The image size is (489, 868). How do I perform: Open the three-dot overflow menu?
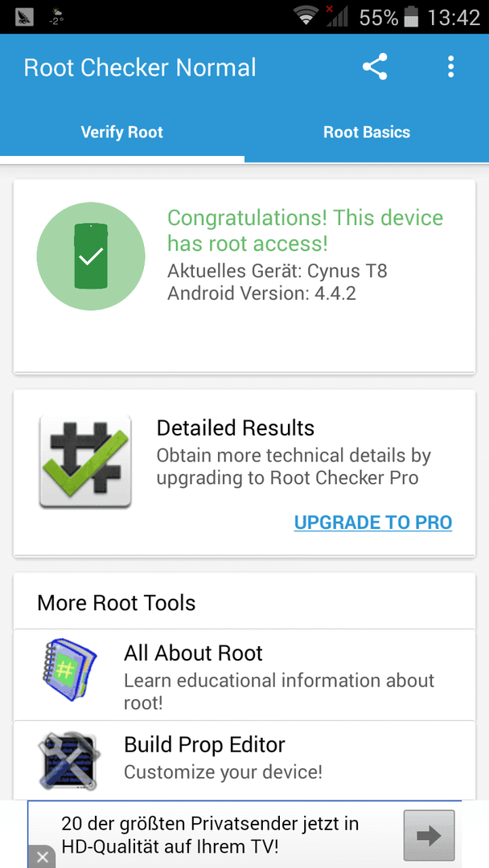(450, 67)
